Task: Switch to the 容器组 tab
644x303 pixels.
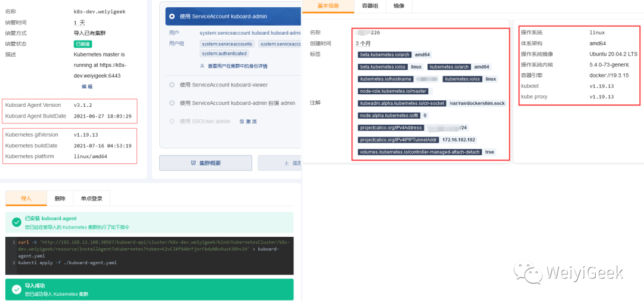Action: (x=370, y=6)
